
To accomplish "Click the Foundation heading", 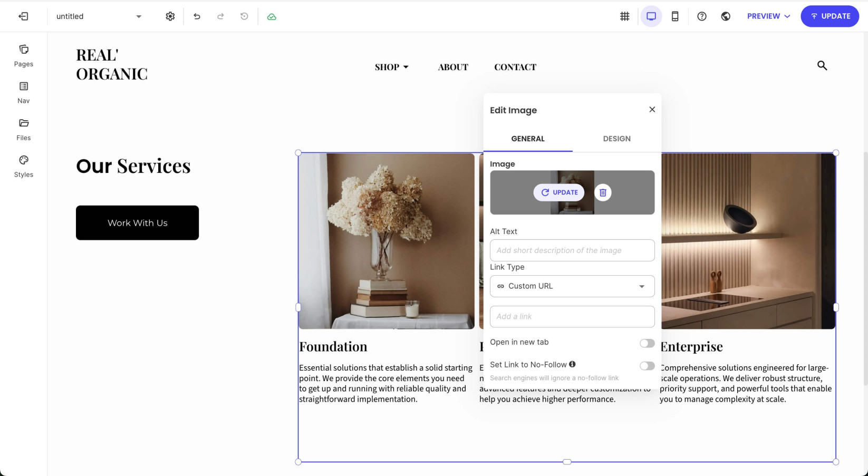I will [333, 346].
